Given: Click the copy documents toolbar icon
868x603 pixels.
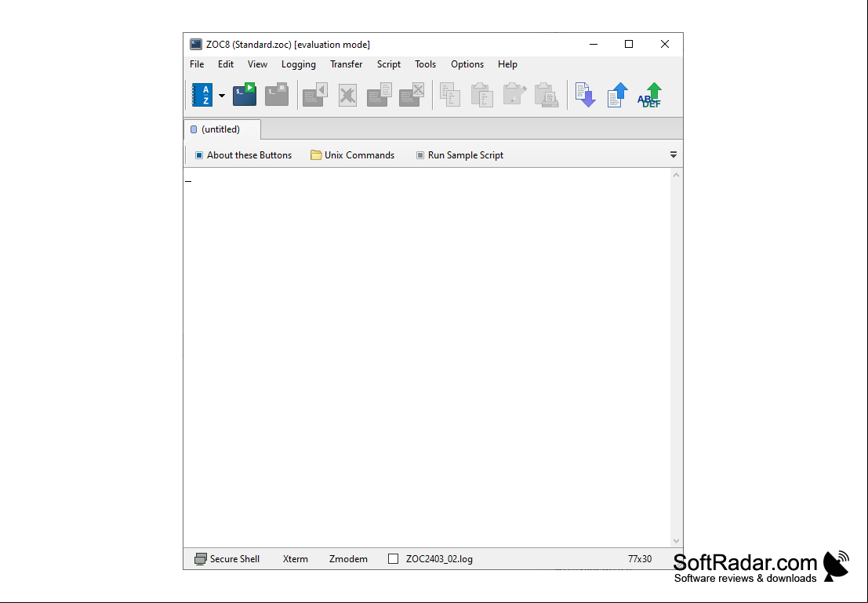Looking at the screenshot, I should (450, 95).
